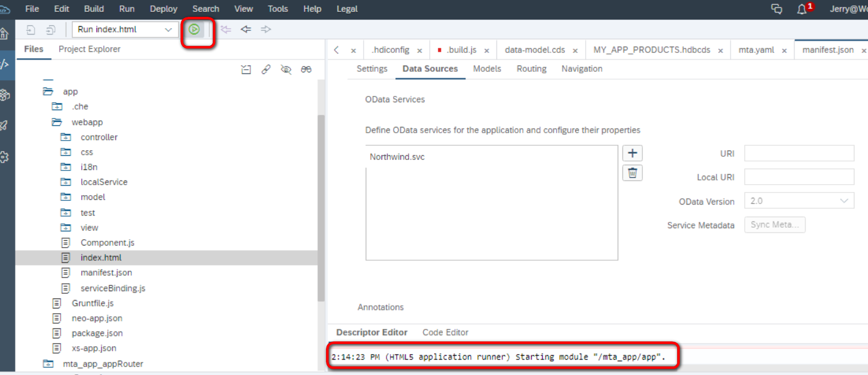
Task: Toggle Link with Editor in Files toolbar
Action: click(266, 69)
